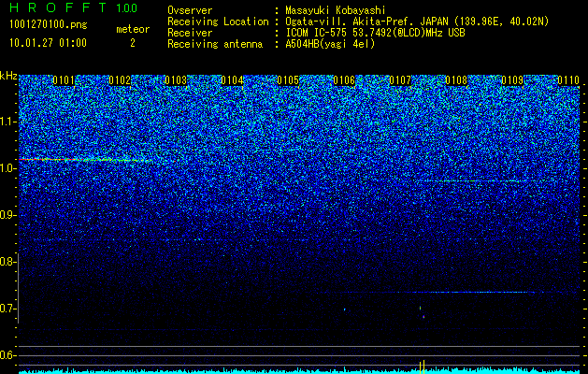This screenshot has width=588, height=374.
Task: Click the meteor count value 2
Action: pyautogui.click(x=133, y=43)
